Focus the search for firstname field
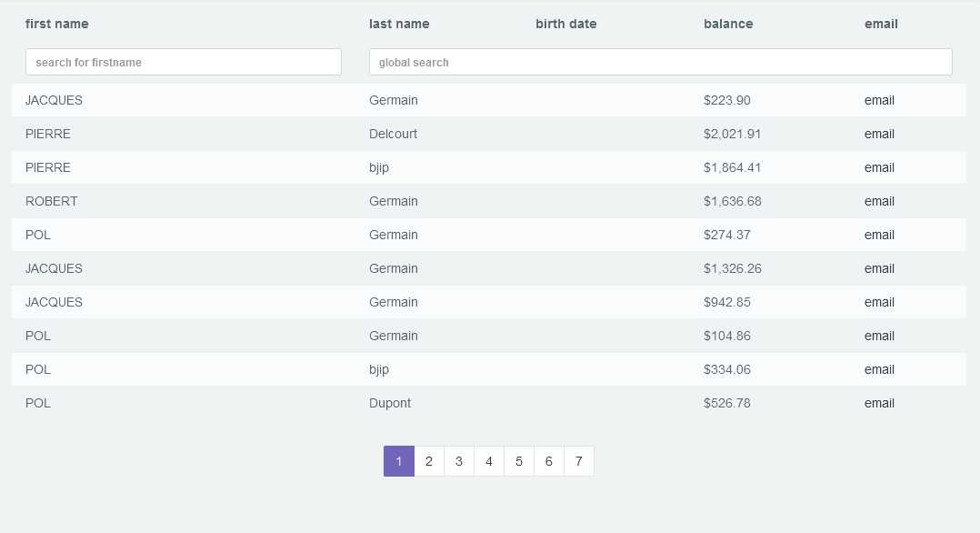980x533 pixels. (x=184, y=62)
